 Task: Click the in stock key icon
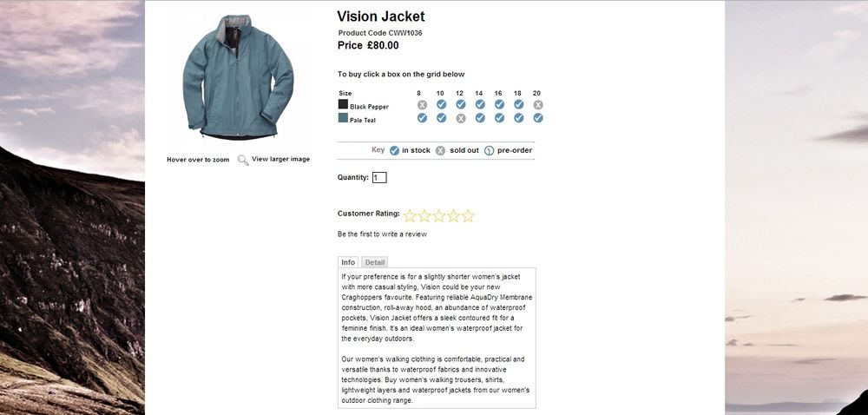394,150
